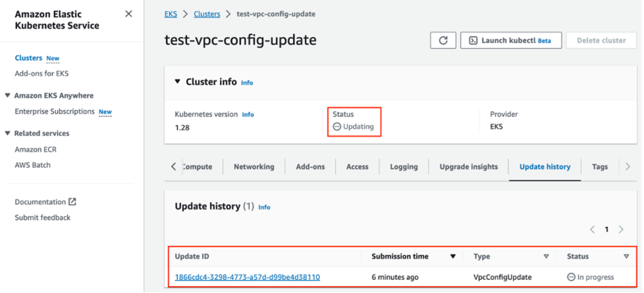This screenshot has height=293, width=644.
Task: Go to next page of update history
Action: pos(621,229)
